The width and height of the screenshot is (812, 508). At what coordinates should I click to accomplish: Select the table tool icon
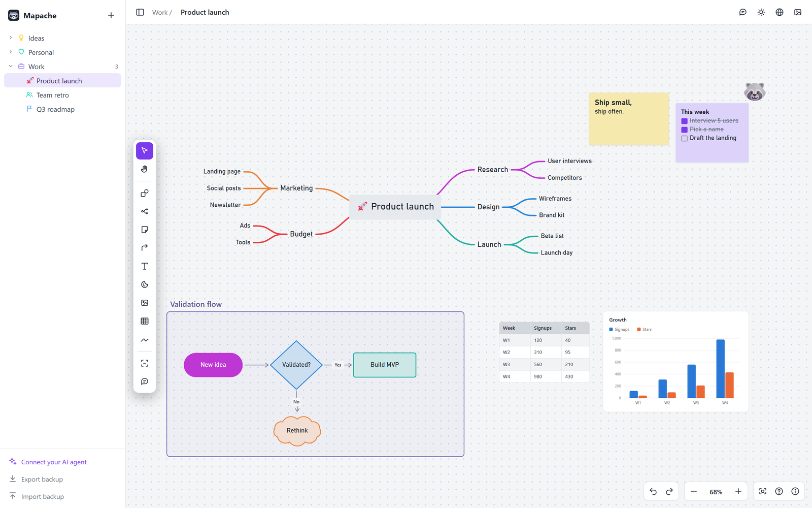point(145,321)
